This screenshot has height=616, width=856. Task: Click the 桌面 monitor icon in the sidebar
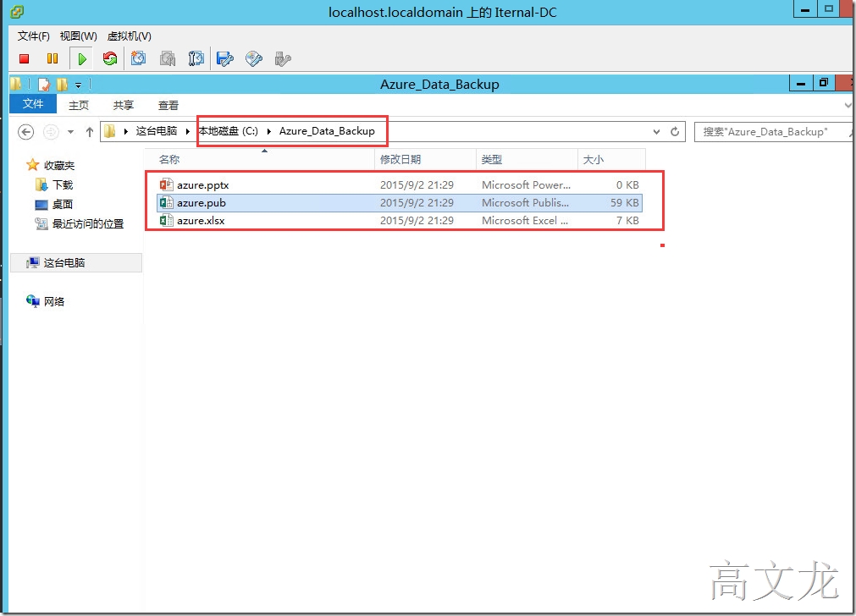41,205
